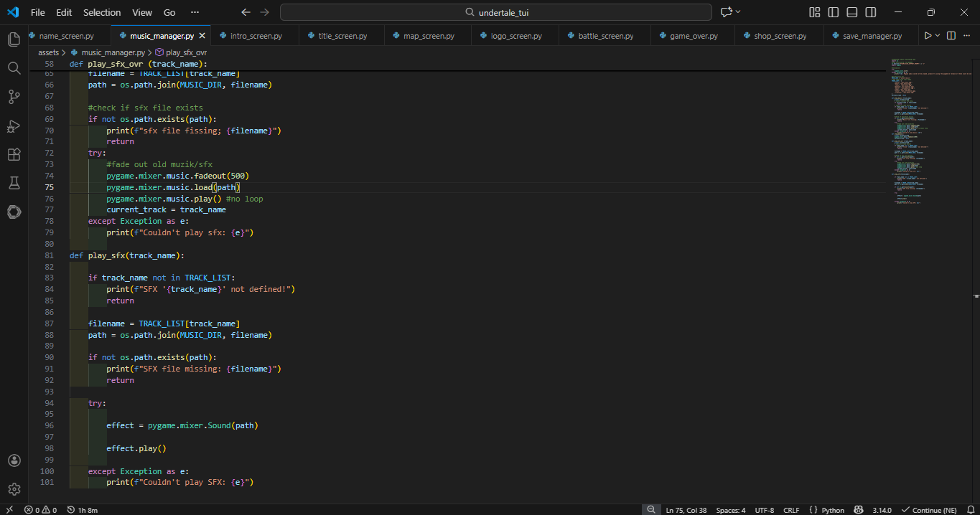Open the Source Control view

tap(14, 97)
